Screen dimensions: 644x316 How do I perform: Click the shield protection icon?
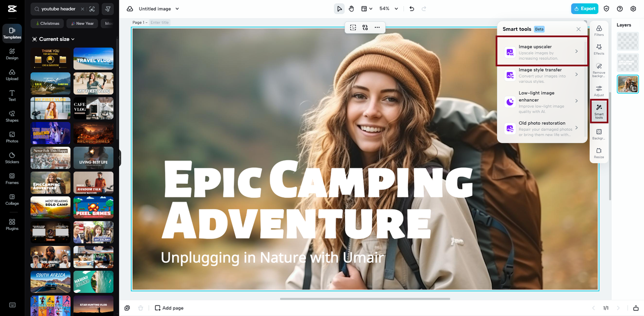coord(606,9)
